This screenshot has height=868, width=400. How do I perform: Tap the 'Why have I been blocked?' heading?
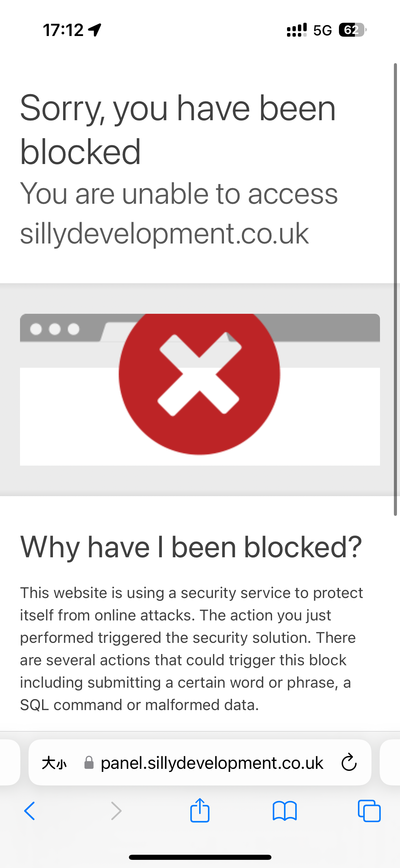[x=191, y=547]
